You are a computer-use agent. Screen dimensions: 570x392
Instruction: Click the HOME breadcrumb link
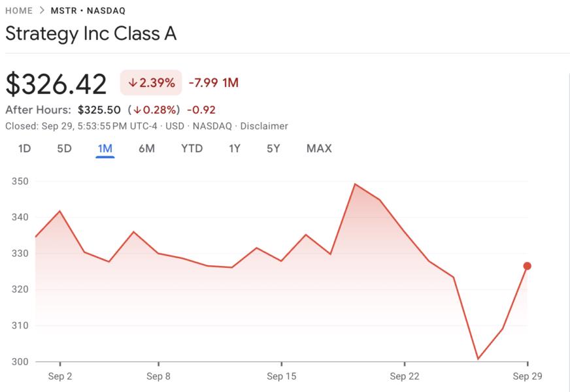point(19,11)
